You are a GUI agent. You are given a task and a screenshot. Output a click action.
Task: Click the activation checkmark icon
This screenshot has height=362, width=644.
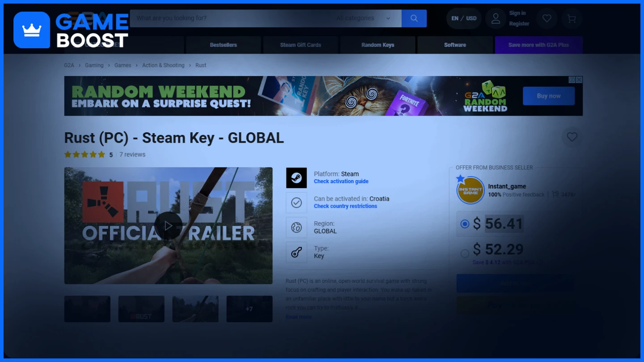pyautogui.click(x=297, y=202)
